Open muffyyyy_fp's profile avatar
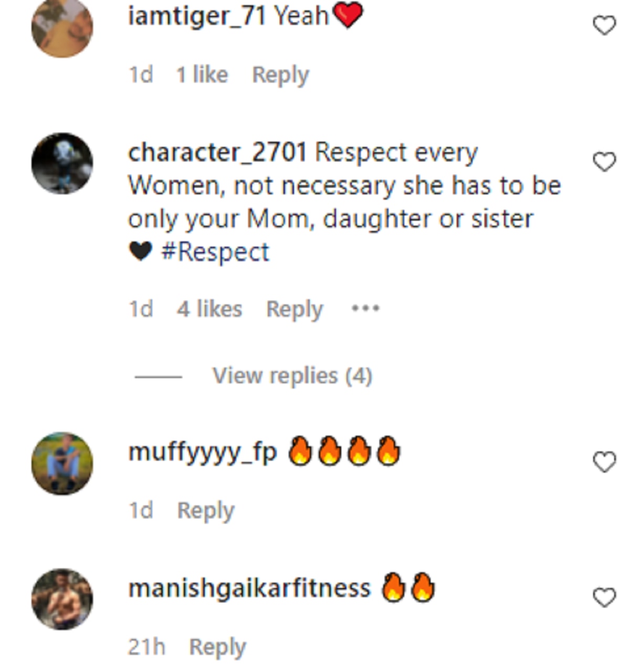630x672 pixels. coord(62,463)
